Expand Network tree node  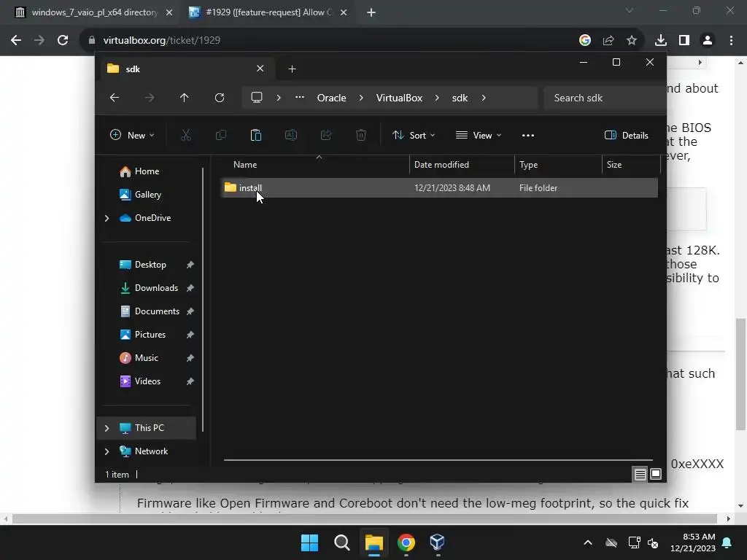point(107,451)
